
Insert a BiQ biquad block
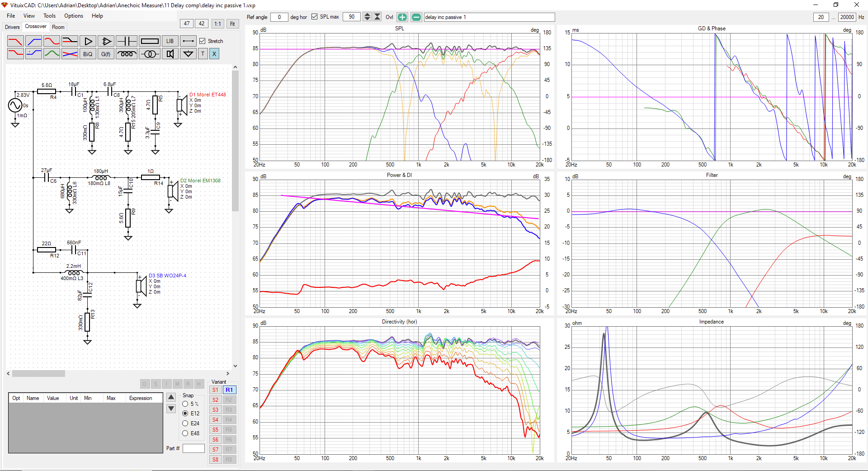(88, 54)
